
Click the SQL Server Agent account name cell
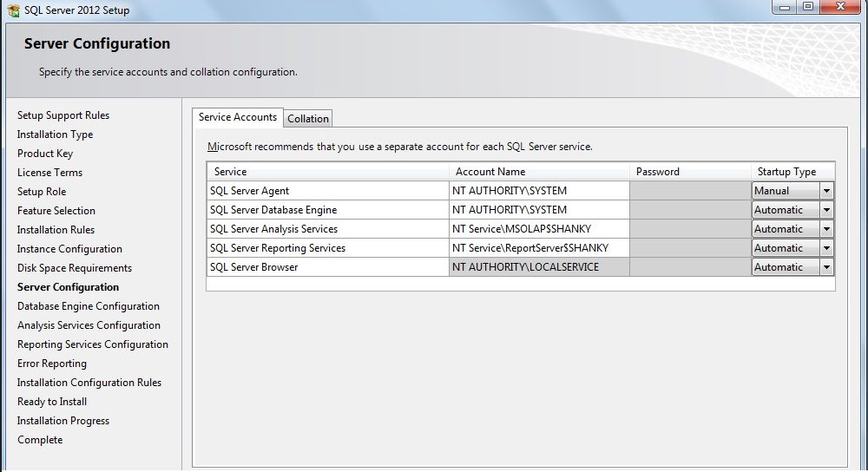(539, 191)
